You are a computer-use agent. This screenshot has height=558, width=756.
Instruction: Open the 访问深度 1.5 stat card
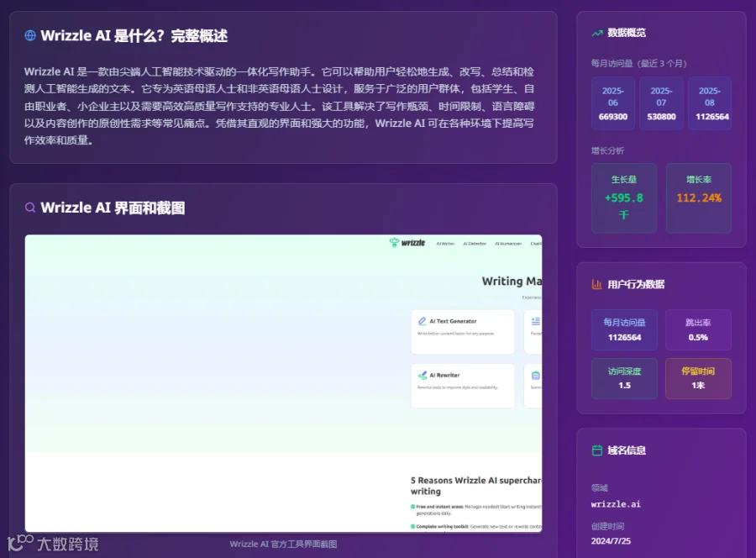tap(624, 379)
